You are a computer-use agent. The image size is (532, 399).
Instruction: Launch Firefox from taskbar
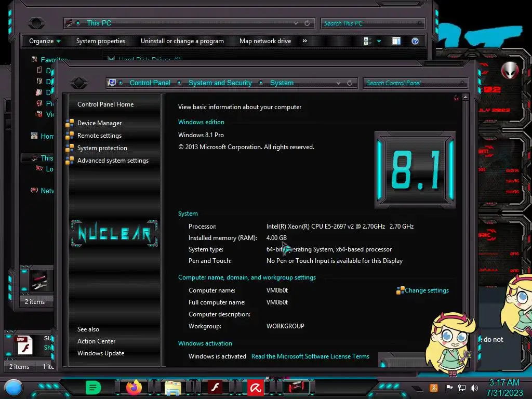134,387
